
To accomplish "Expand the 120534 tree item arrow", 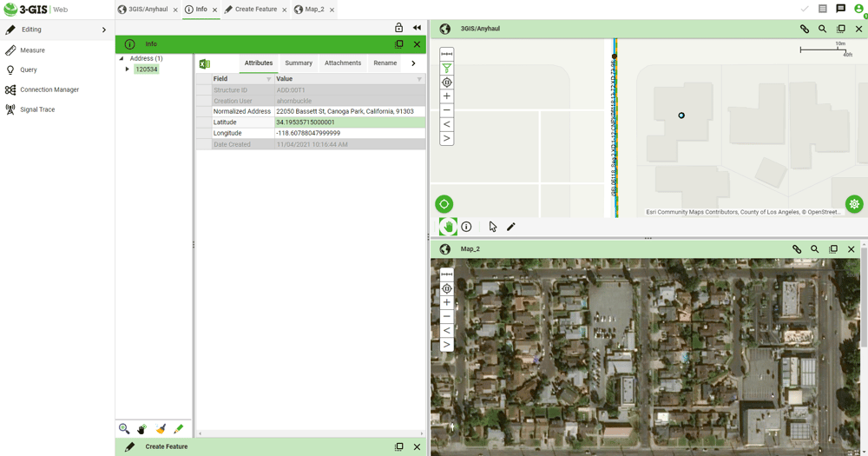I will [x=128, y=69].
